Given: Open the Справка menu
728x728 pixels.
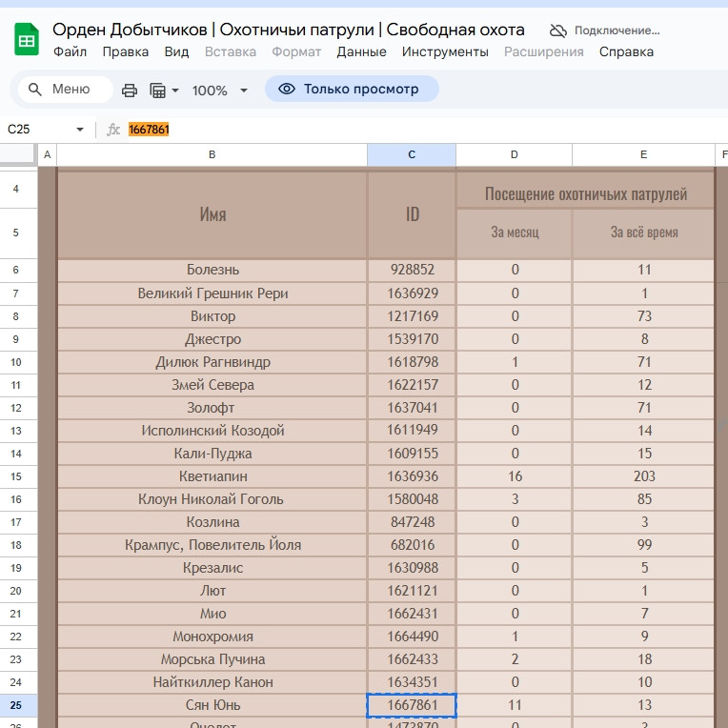Looking at the screenshot, I should coord(626,52).
